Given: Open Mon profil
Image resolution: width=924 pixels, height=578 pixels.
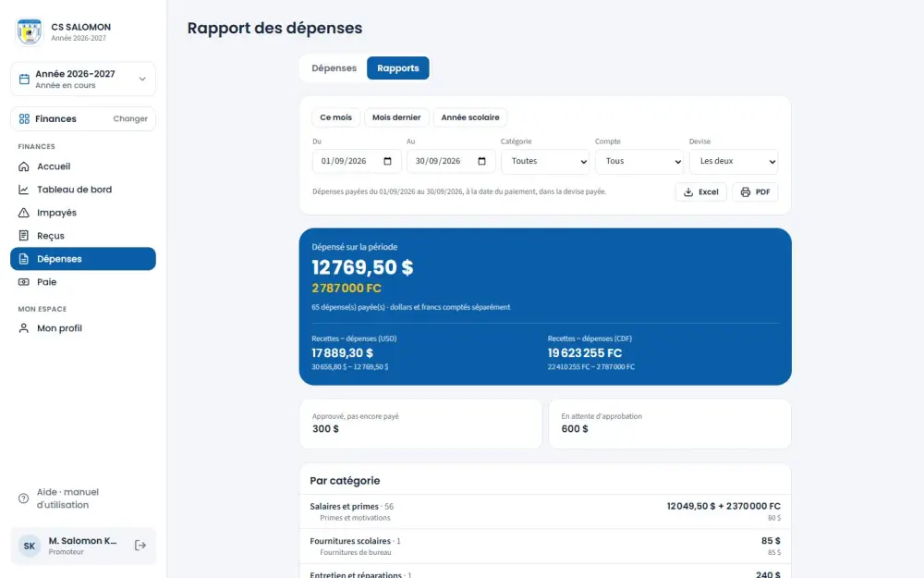Looking at the screenshot, I should point(83,328).
